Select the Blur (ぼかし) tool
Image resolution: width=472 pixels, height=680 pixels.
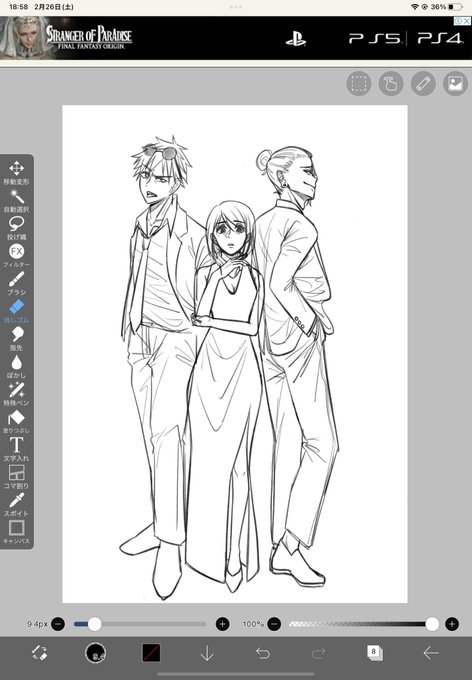coord(16,367)
